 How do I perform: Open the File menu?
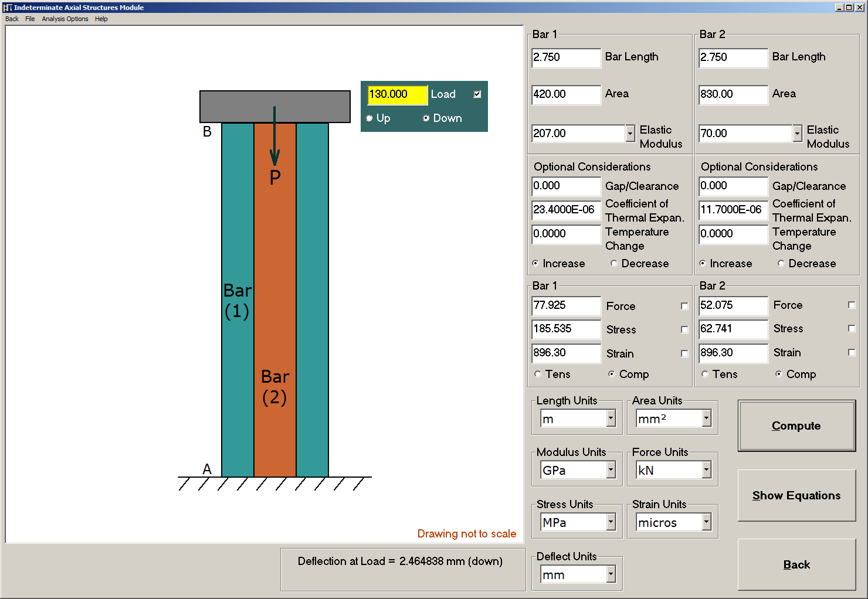pyautogui.click(x=30, y=19)
